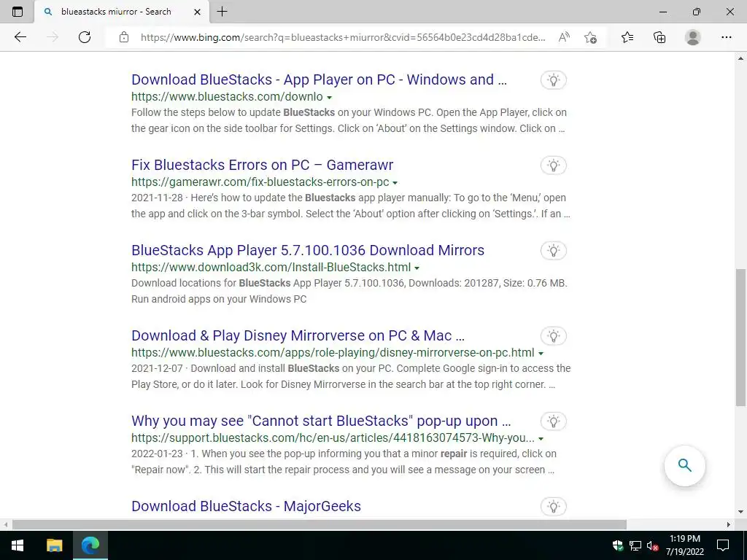
Task: Click the address bar URL field
Action: pyautogui.click(x=343, y=37)
